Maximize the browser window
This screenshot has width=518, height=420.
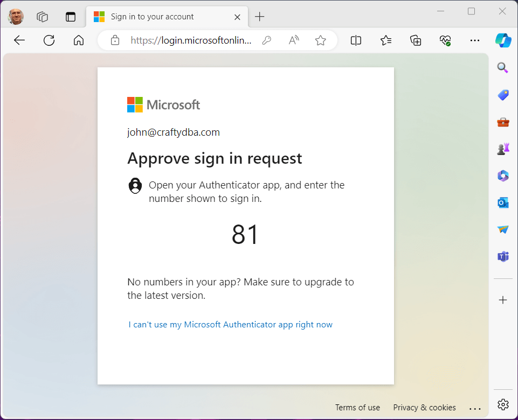(x=472, y=11)
